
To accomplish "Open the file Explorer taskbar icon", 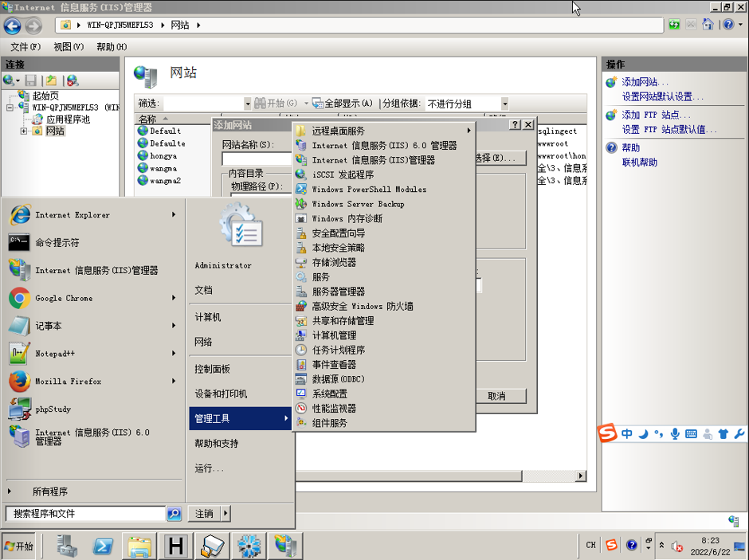I will tap(139, 545).
